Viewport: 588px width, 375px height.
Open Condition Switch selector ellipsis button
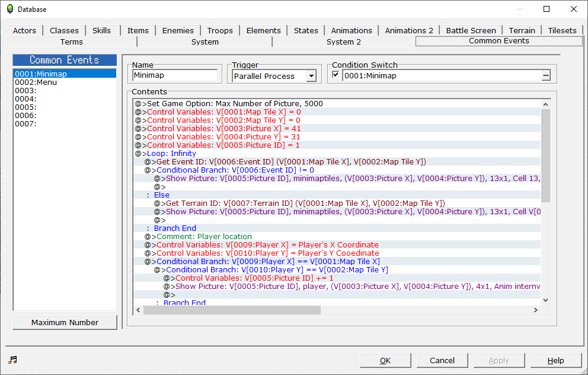coord(546,76)
